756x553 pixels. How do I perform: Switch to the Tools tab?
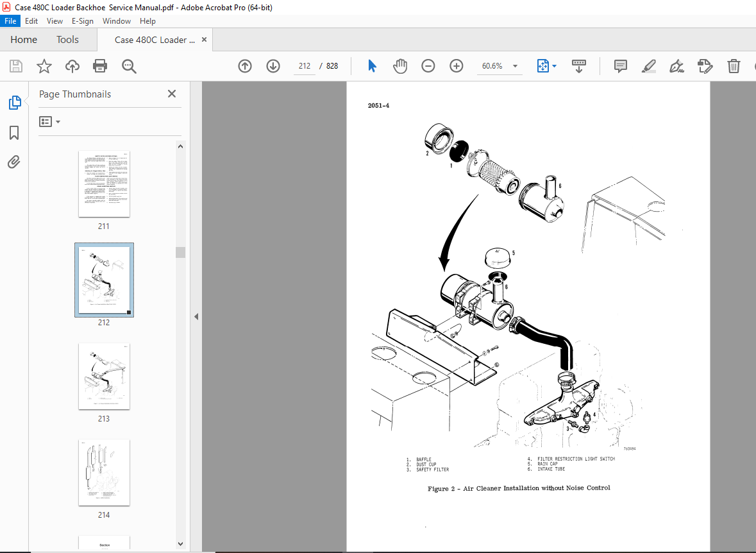tap(67, 40)
